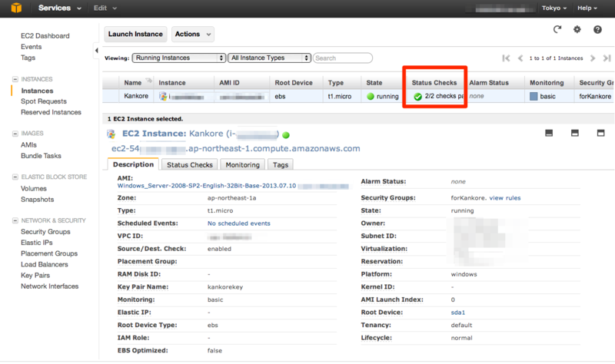Open Network Interfaces in sidebar
Viewport: 615px width, 364px height.
point(49,286)
